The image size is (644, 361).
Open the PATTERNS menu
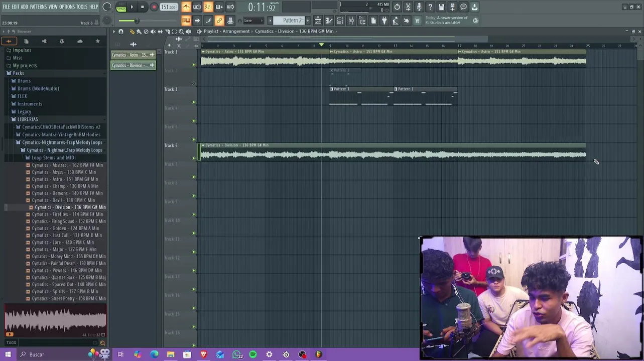(38, 7)
